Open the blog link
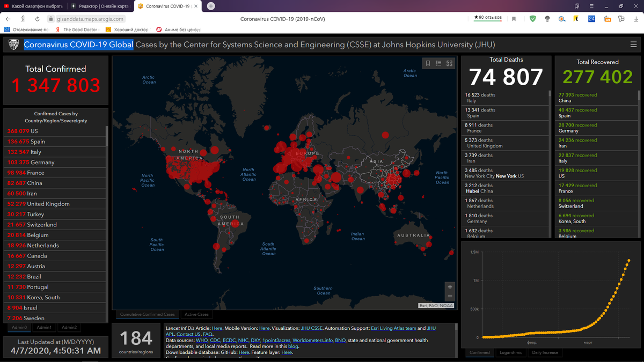 [x=293, y=346]
